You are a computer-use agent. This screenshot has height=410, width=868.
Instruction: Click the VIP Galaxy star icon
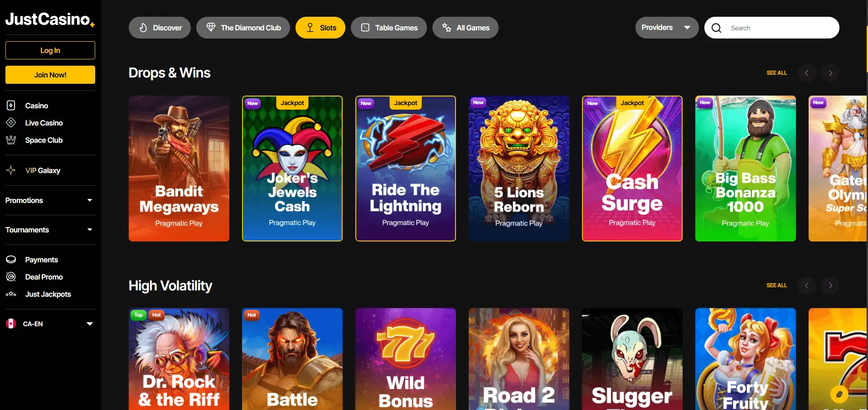pyautogui.click(x=11, y=170)
